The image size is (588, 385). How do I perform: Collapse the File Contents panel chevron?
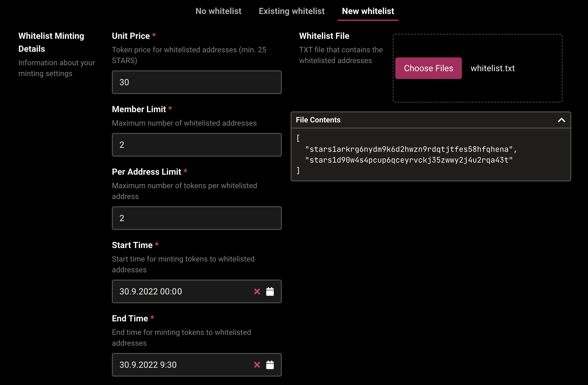562,120
